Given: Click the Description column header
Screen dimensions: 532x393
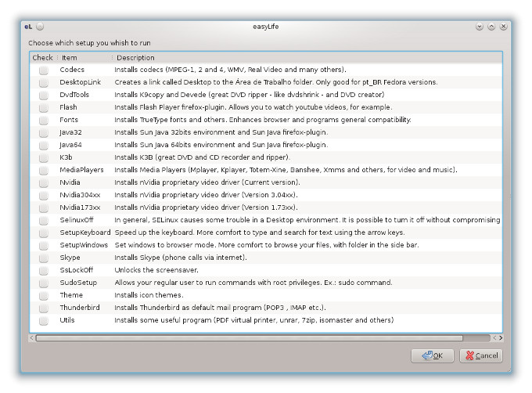Looking at the screenshot, I should [136, 57].
